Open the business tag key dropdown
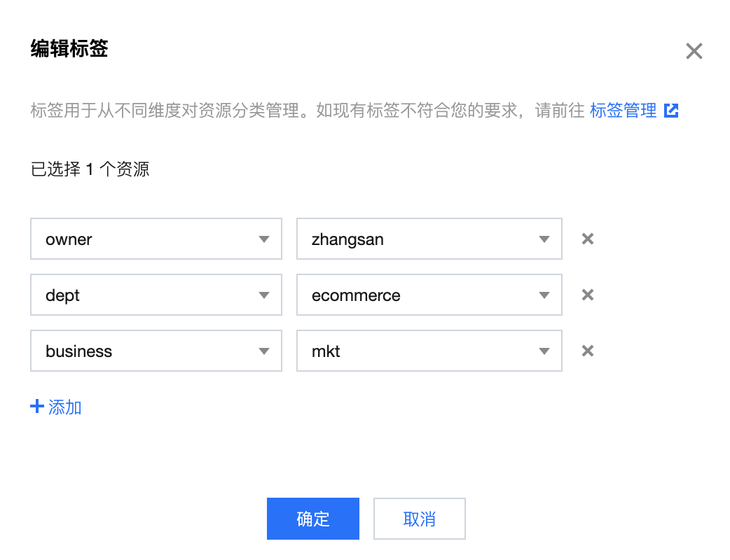Screen dimensions: 730x560 [x=156, y=351]
